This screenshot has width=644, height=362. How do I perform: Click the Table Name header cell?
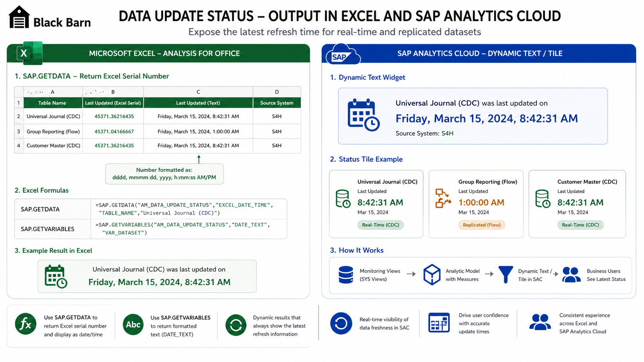[53, 103]
